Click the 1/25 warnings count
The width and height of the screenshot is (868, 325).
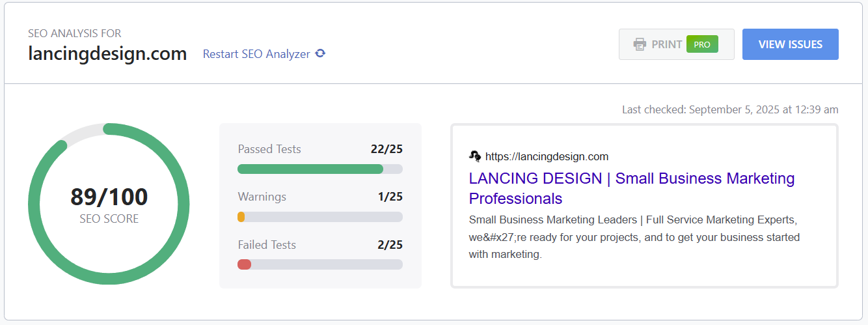(x=390, y=197)
